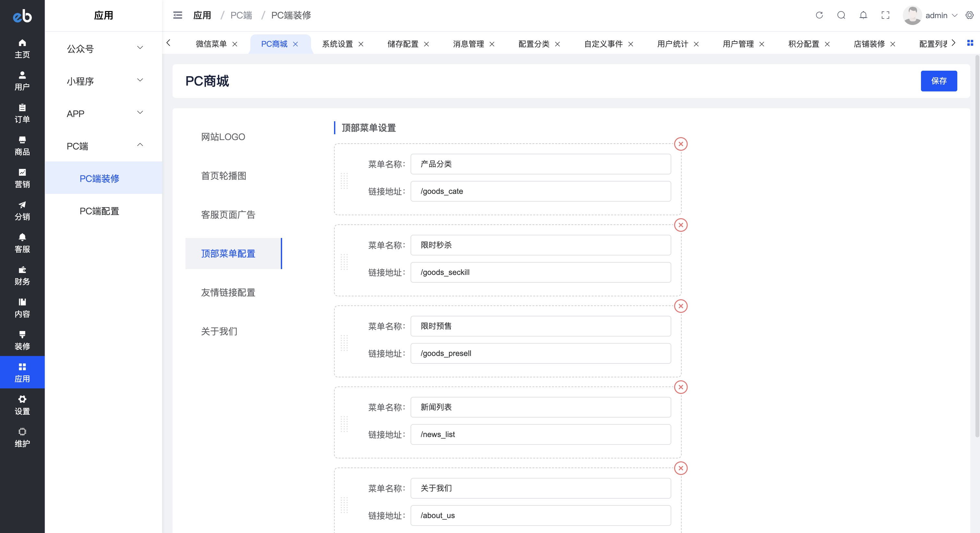Open the 设置 settings sidebar icon
The image size is (980, 533).
[x=22, y=405]
